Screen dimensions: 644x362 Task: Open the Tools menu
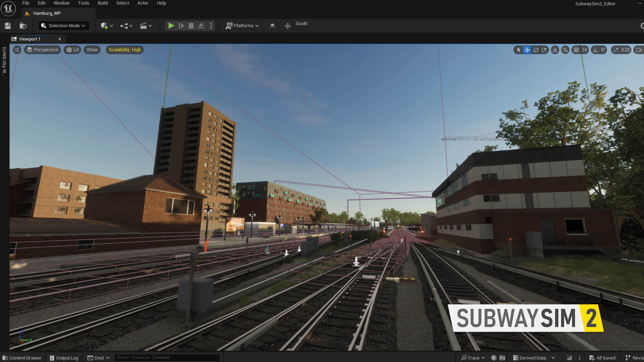click(84, 3)
